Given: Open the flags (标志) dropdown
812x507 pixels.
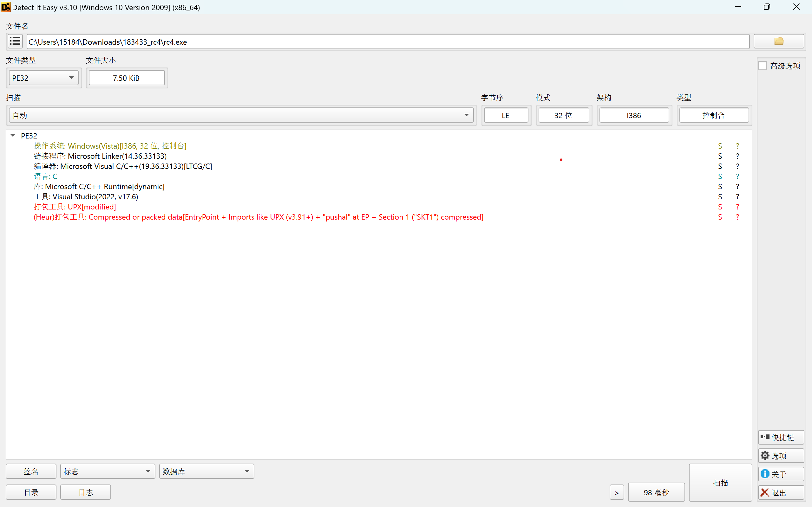Looking at the screenshot, I should coord(108,471).
